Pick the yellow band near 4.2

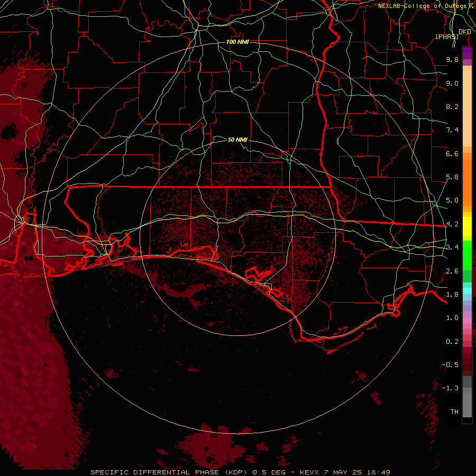[467, 226]
